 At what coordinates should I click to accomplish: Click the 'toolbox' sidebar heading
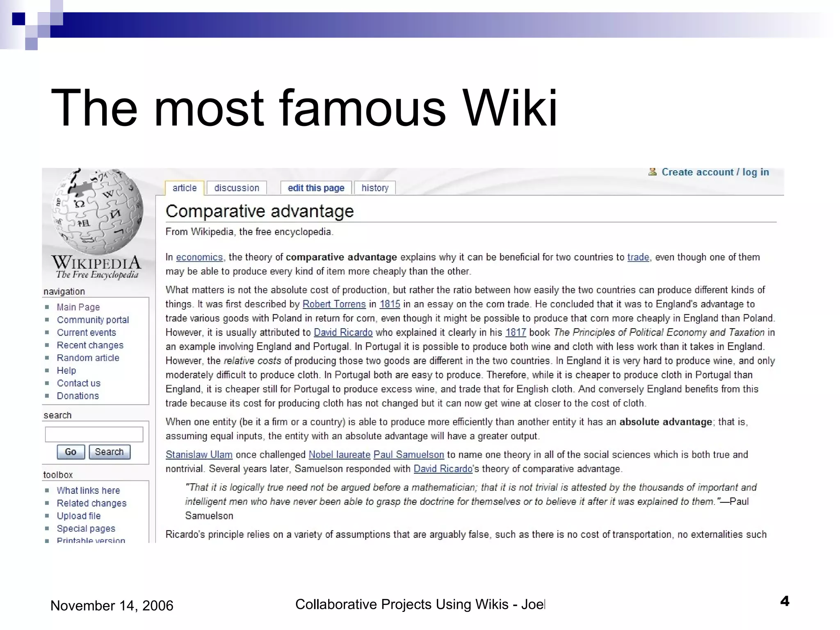point(58,475)
